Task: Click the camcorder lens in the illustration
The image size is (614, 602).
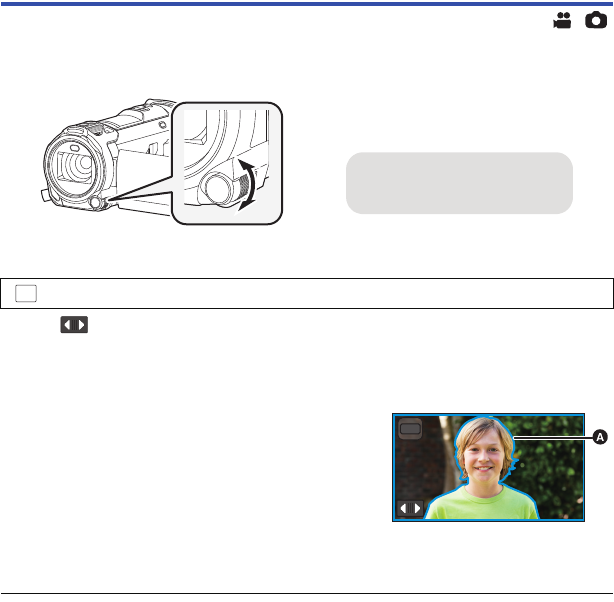Action: coord(74,166)
